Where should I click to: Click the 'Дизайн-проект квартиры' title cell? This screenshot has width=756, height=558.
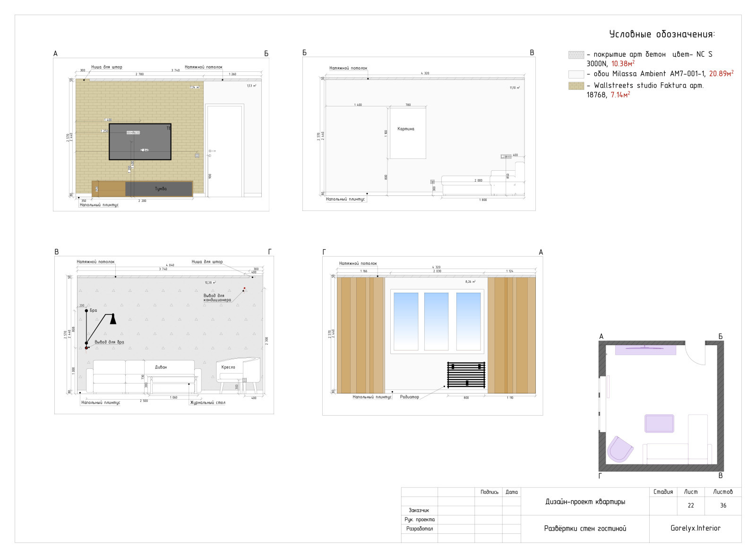585,502
